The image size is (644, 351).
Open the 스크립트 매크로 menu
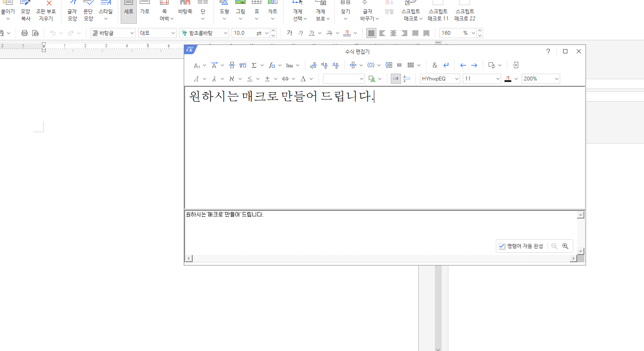click(x=412, y=15)
